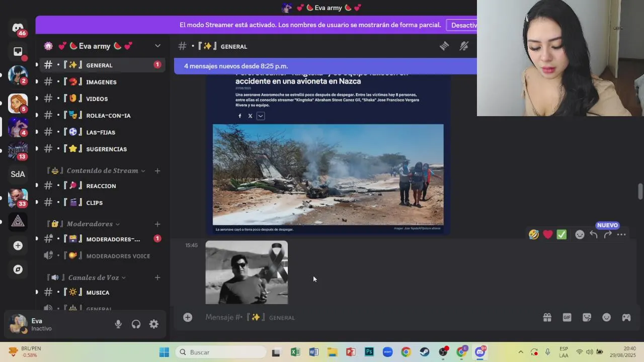Open Discord direct messages home icon
The image size is (644, 362).
(x=18, y=27)
